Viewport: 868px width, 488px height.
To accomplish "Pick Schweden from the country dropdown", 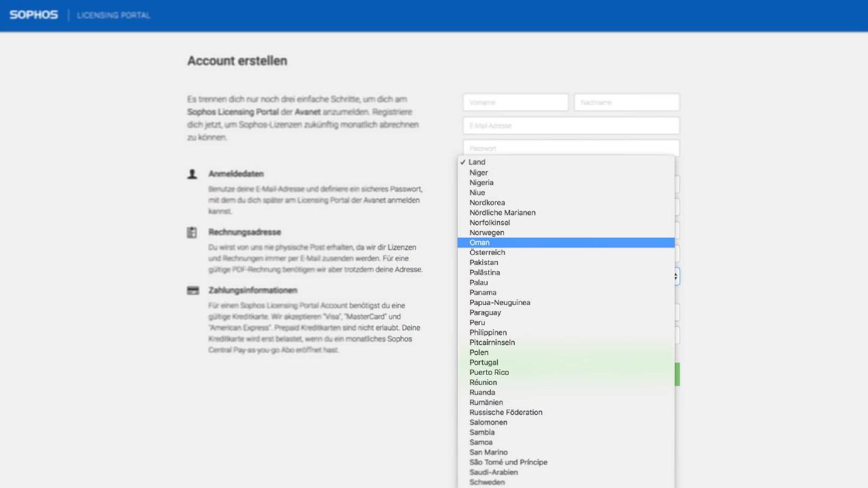I will tap(487, 483).
